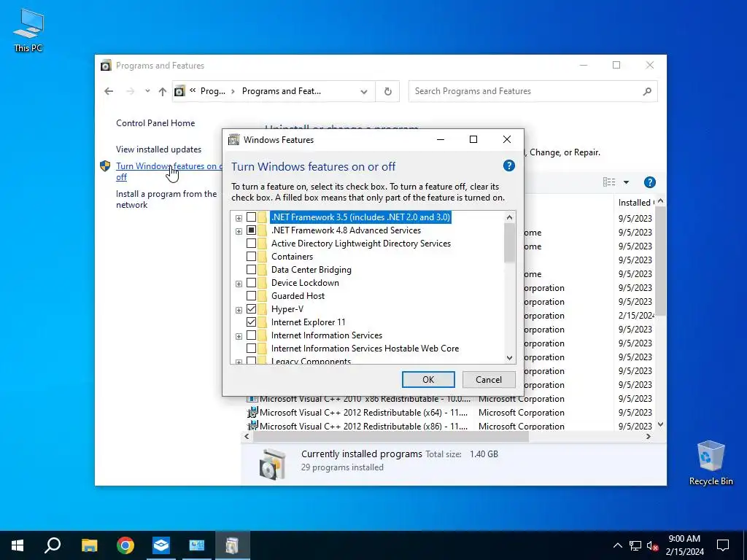
Task: Click the address bar double chevron
Action: pyautogui.click(x=193, y=90)
